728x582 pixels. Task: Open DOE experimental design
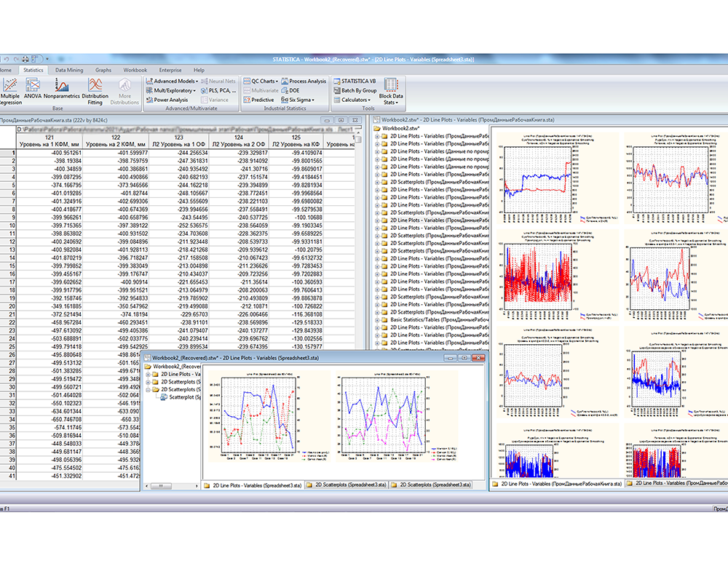[x=290, y=90]
